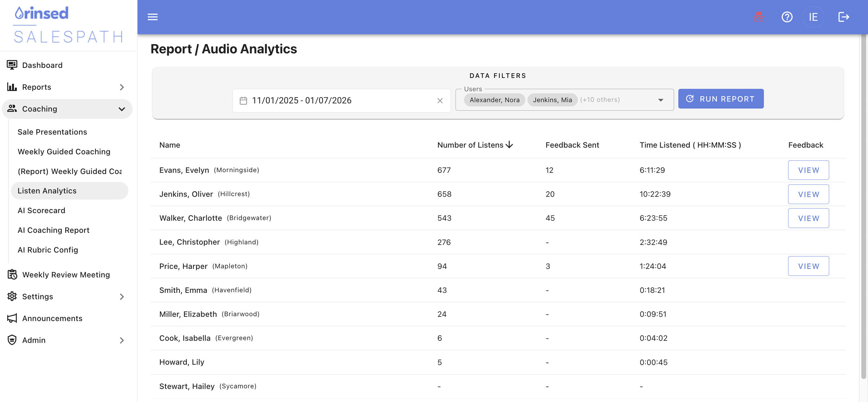868x402 pixels.
Task: Open the Users filter dropdown arrow
Action: coord(660,100)
